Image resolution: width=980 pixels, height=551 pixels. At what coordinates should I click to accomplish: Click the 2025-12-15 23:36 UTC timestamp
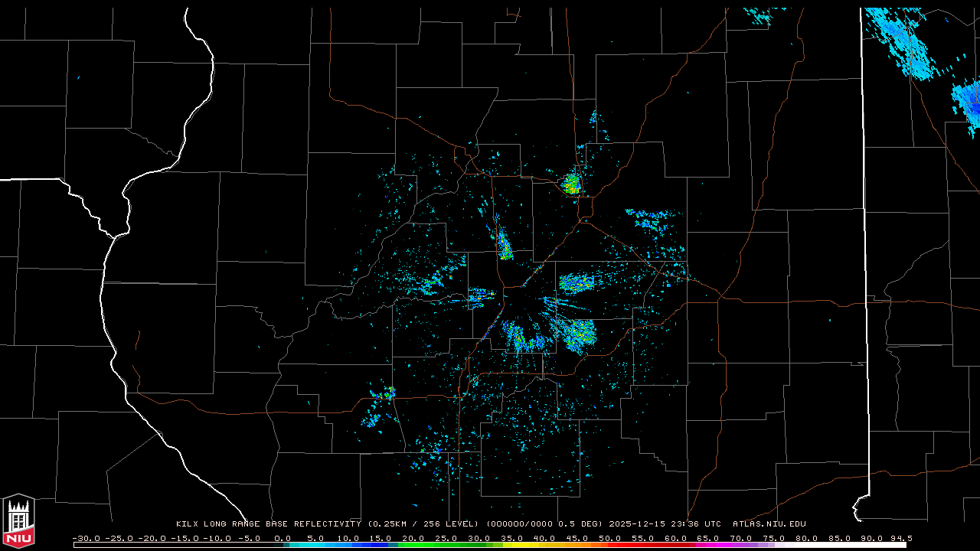tap(665, 524)
